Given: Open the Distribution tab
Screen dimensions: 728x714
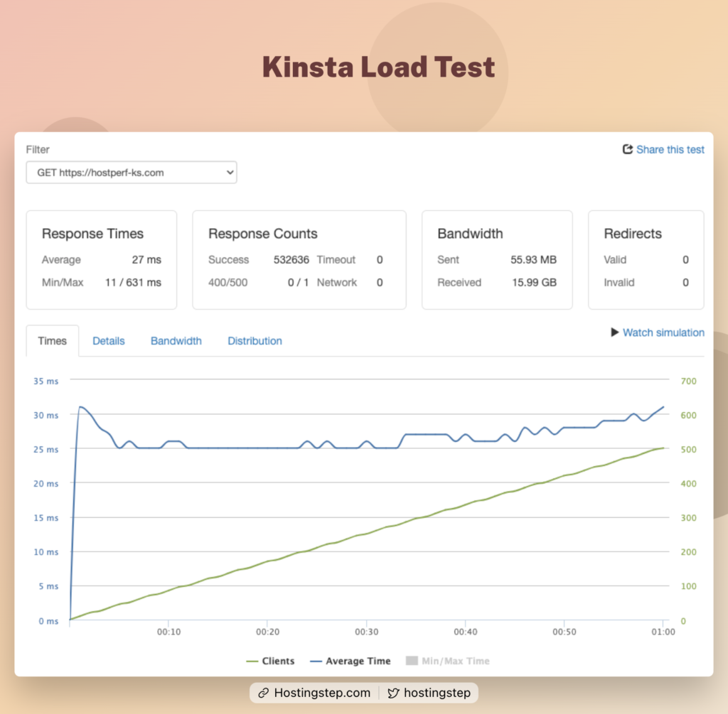Looking at the screenshot, I should coord(255,341).
